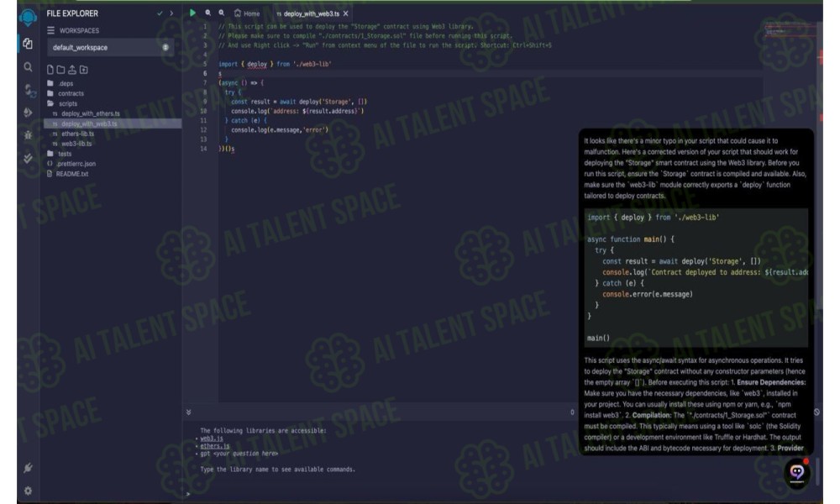Click line 12 console.log error code
840x504 pixels.
280,129
